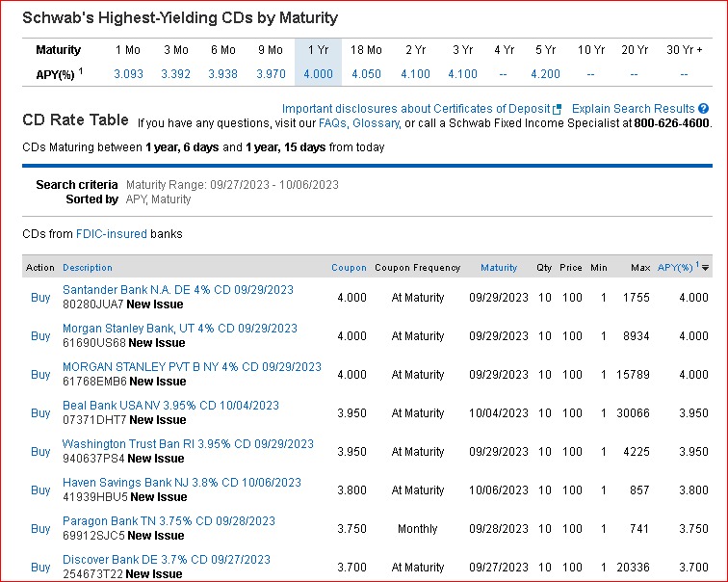Buy the Haven Savings Bank NJ CD

[40, 490]
